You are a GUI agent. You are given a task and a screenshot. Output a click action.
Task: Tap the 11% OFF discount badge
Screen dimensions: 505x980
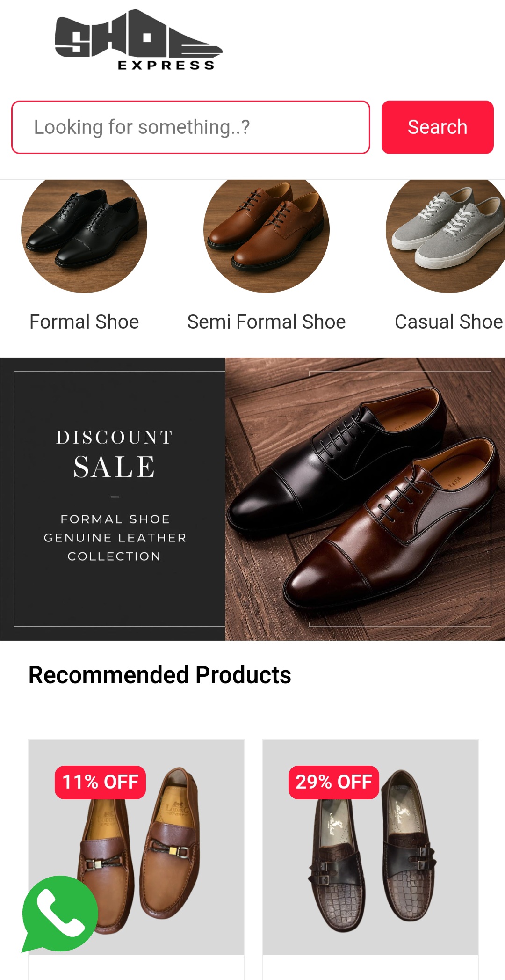click(101, 782)
